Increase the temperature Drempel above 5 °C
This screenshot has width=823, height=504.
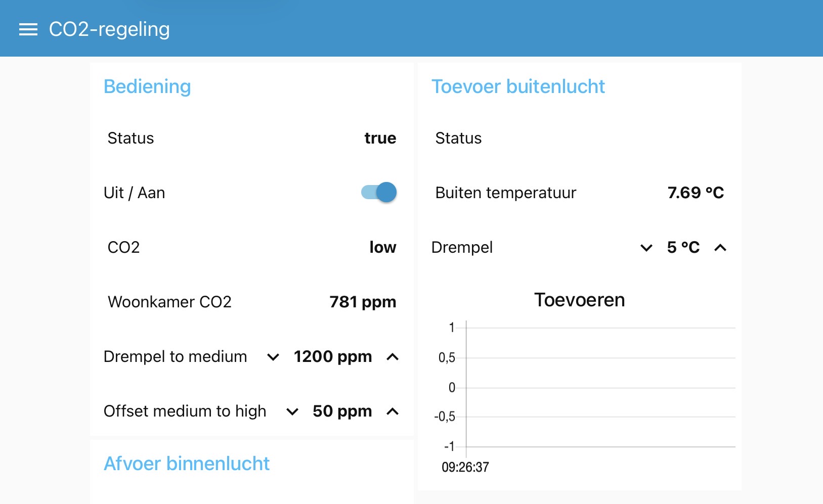point(720,248)
